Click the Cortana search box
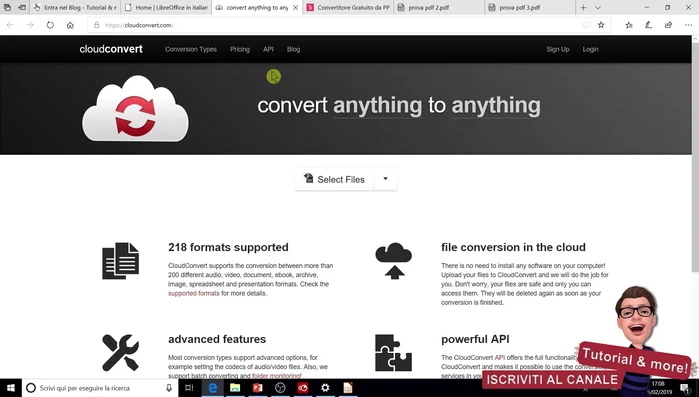This screenshot has width=699, height=397. click(100, 388)
